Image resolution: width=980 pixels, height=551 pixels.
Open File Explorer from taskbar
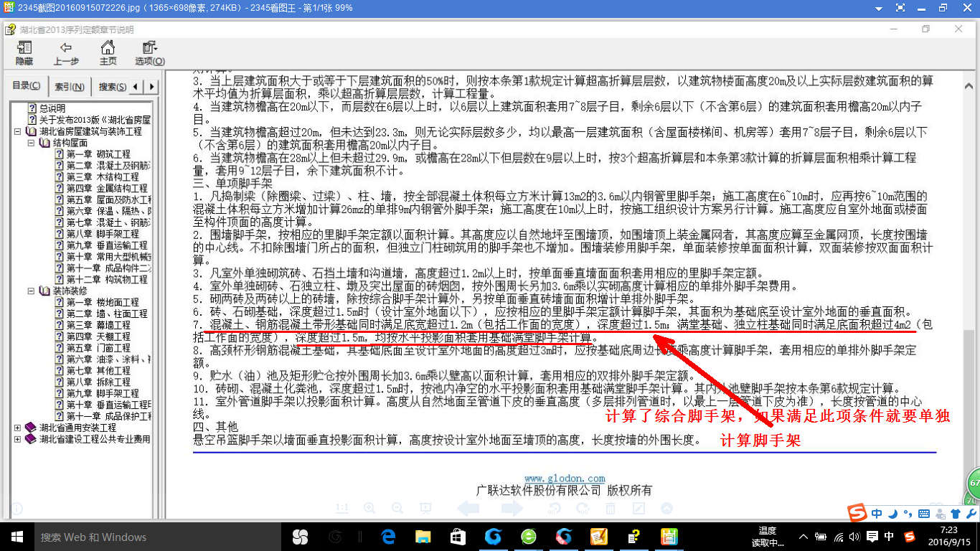[423, 537]
